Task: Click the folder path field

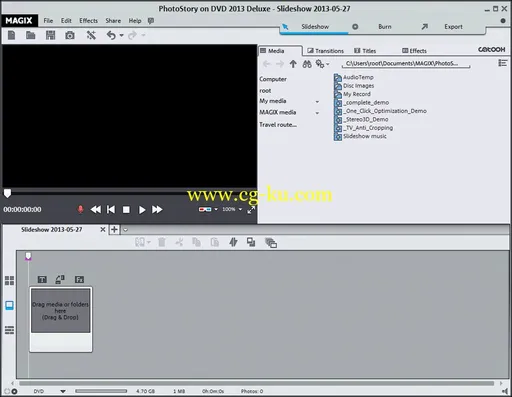Action: tap(406, 63)
